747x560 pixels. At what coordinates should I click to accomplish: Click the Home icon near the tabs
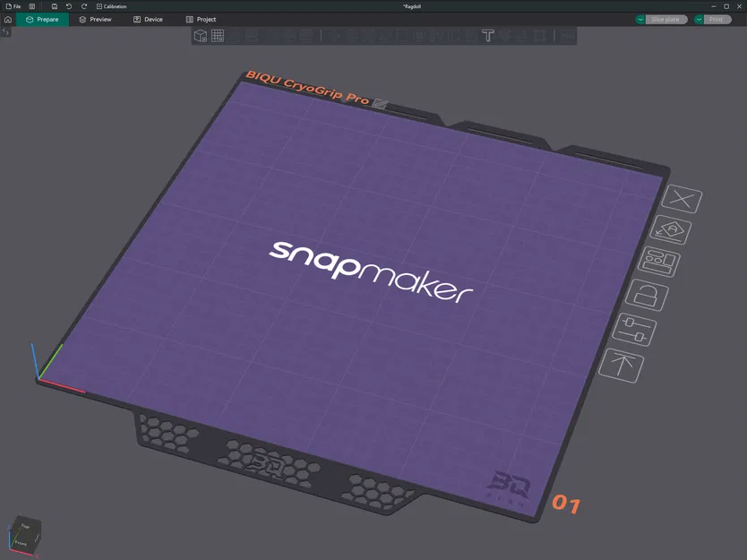click(8, 19)
